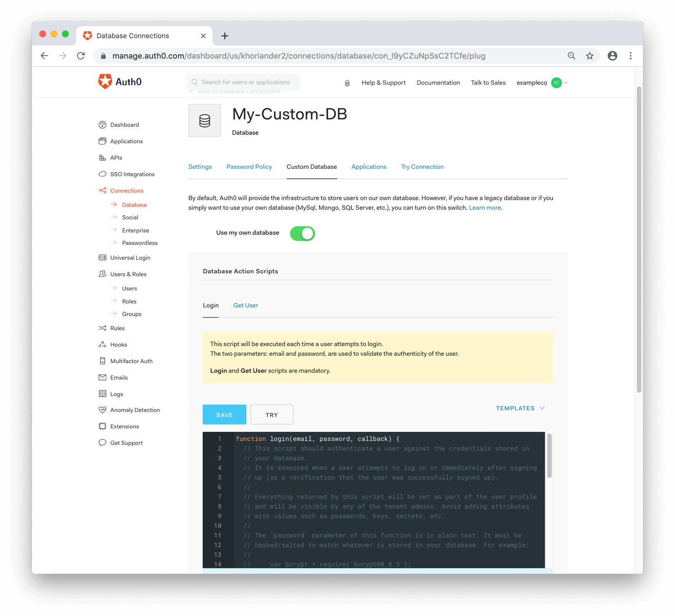Open the Chrome profile avatar icon
675x616 pixels.
click(612, 56)
